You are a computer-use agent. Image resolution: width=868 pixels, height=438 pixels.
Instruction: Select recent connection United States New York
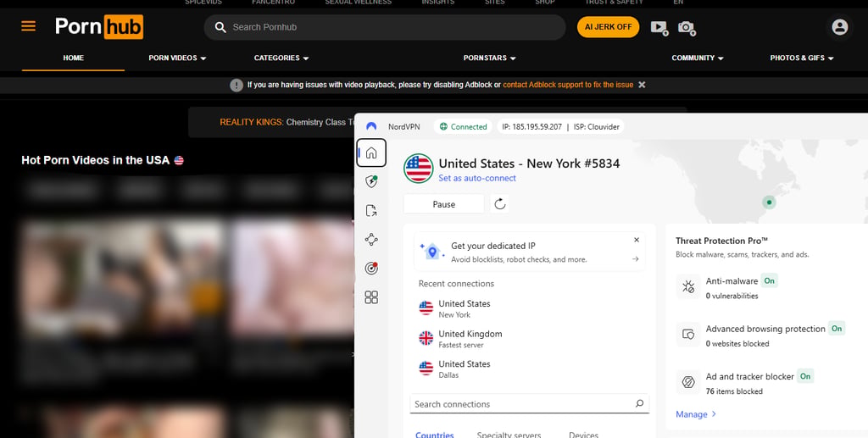click(454, 308)
